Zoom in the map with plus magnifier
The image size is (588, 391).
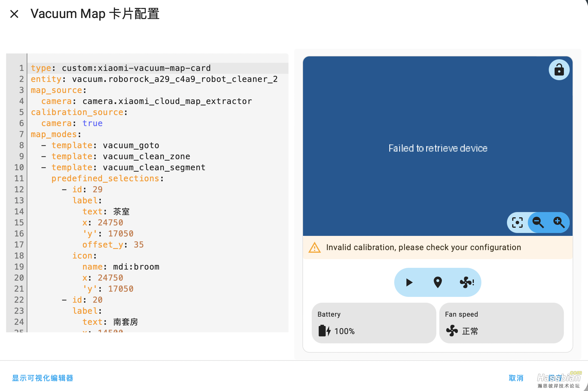pyautogui.click(x=559, y=223)
